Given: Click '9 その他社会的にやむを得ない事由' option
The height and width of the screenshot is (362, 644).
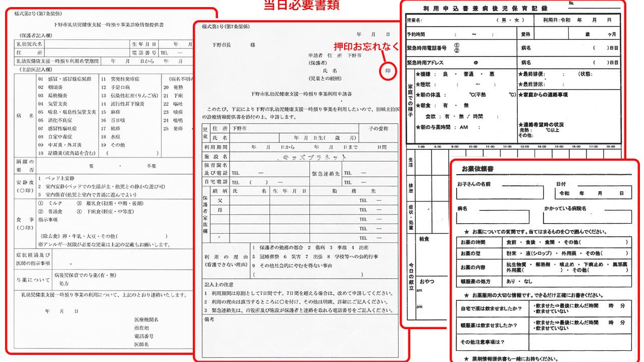Looking at the screenshot, I should pos(293,265).
